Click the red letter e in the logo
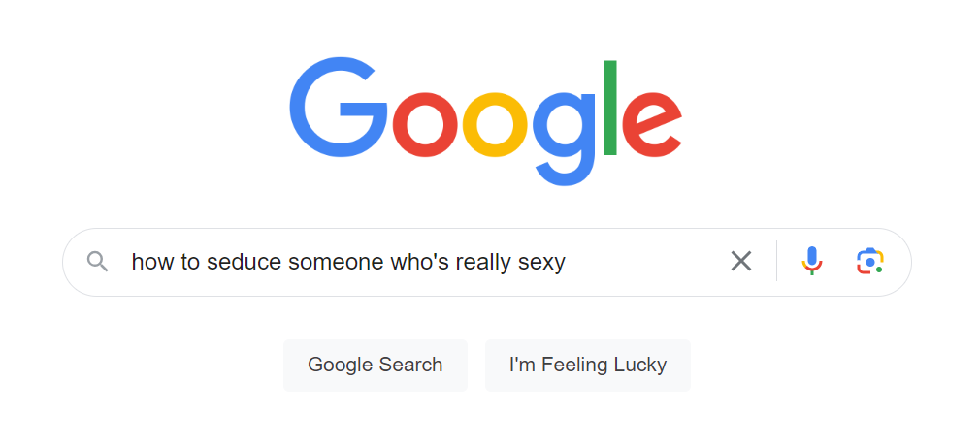Screen dimensions: 980x445 (x=652, y=125)
